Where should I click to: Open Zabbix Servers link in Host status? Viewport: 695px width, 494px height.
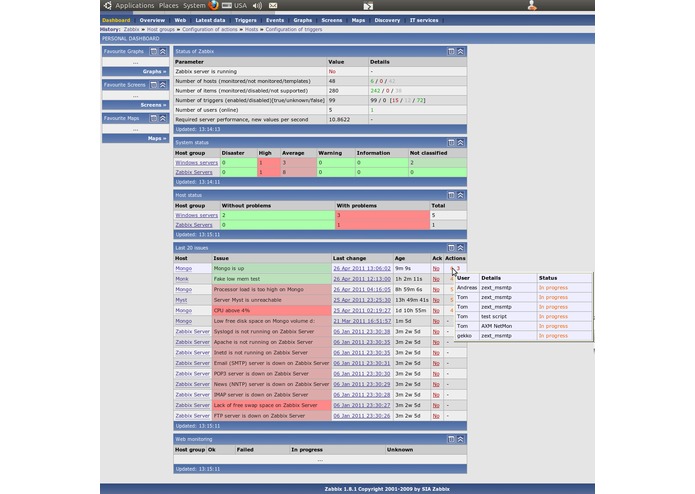tap(194, 225)
